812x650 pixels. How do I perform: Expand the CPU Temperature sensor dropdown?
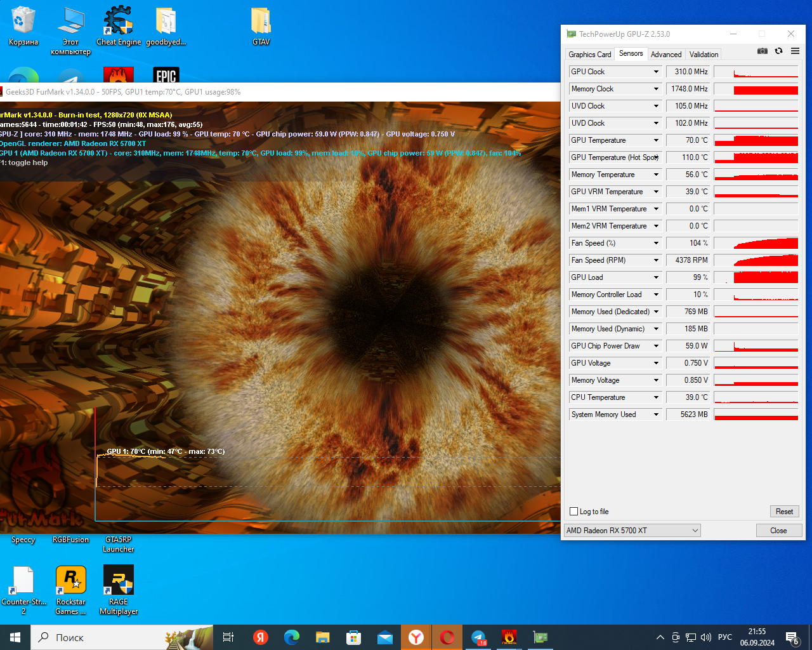[x=657, y=397]
